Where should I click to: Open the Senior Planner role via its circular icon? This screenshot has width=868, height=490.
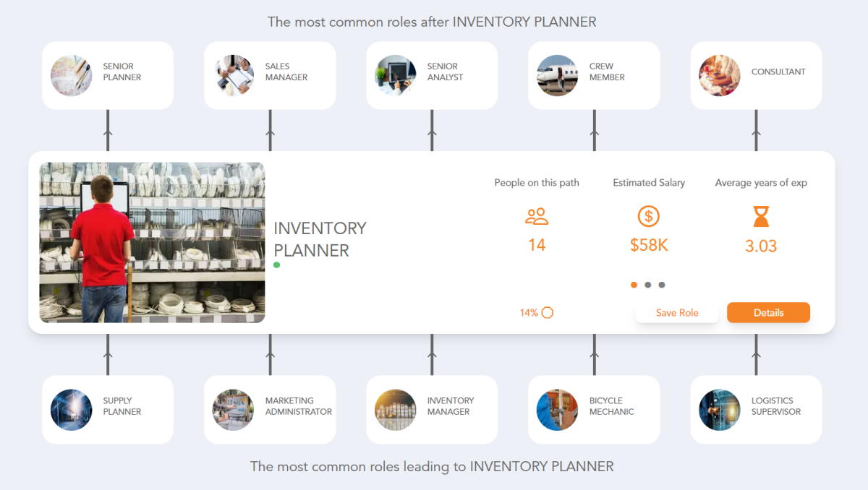pyautogui.click(x=71, y=75)
